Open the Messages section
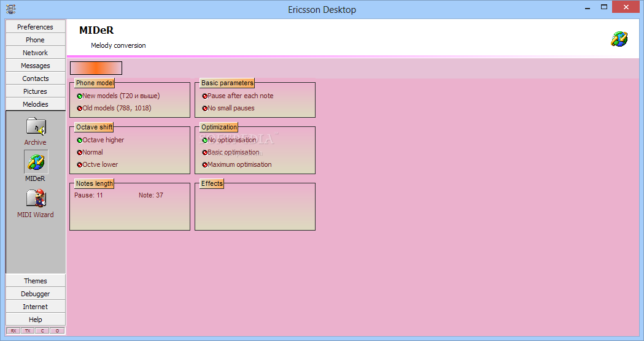 coord(36,66)
